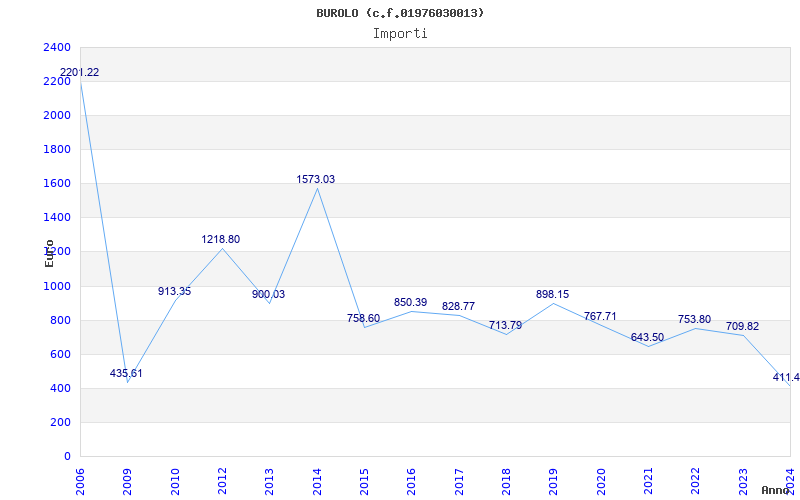
Task: Click the year 2013 axis label
Action: pyautogui.click(x=269, y=481)
